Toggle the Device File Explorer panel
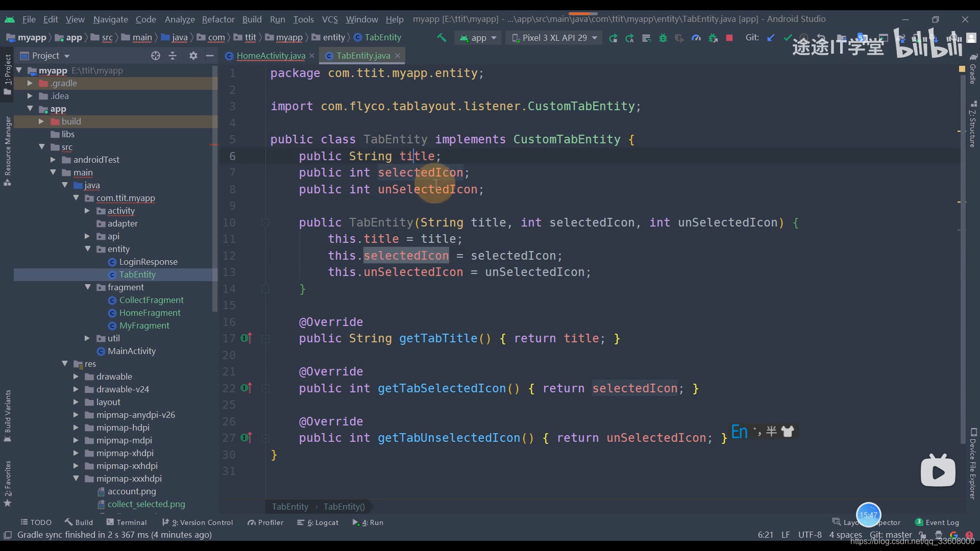 [973, 463]
